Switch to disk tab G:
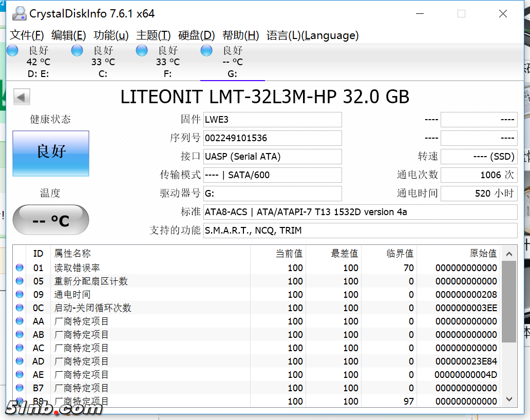530x420 pixels. click(232, 62)
